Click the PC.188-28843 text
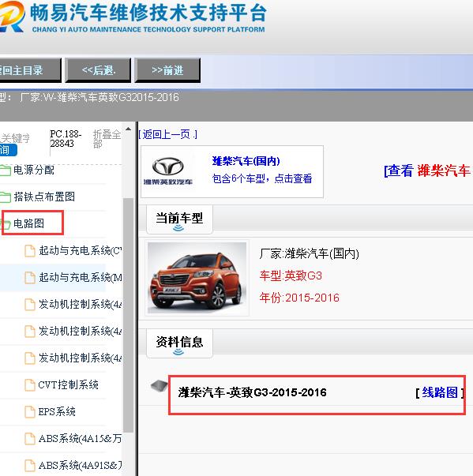The image size is (473, 476). [66, 138]
